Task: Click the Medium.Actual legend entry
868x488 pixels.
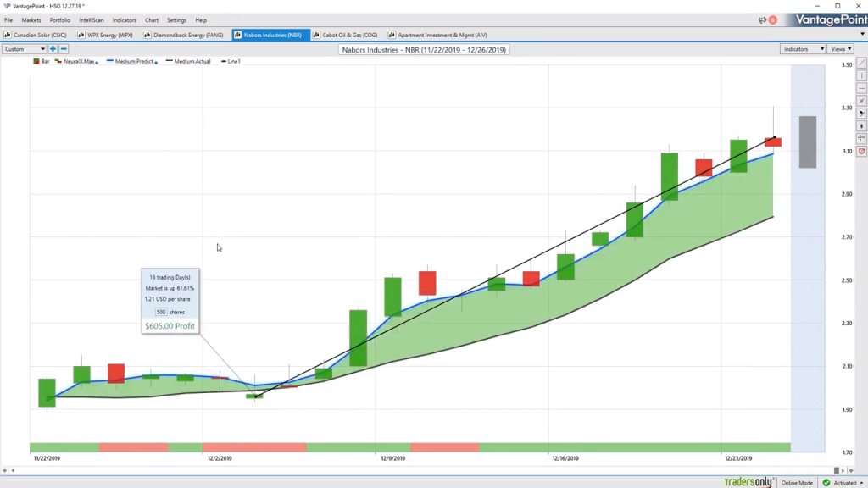Action: click(x=188, y=61)
